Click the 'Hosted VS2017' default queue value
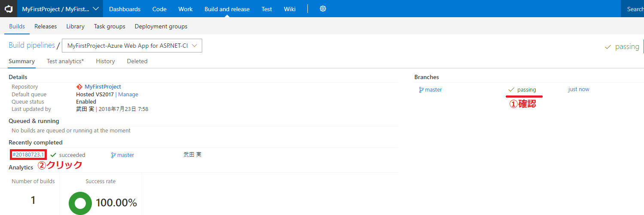Image resolution: width=644 pixels, height=215 pixels. tap(95, 95)
